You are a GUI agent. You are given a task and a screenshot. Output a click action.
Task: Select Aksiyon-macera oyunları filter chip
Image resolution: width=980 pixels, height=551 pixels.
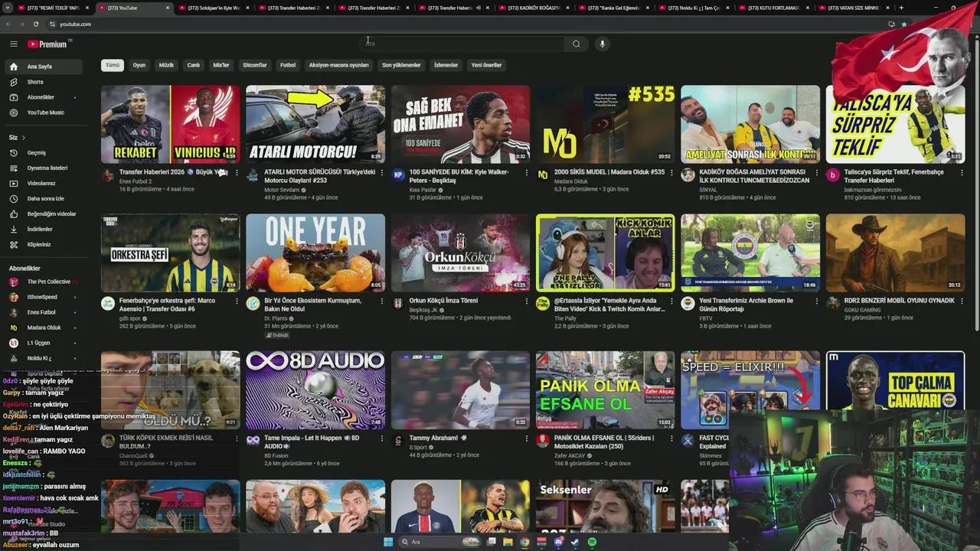339,65
